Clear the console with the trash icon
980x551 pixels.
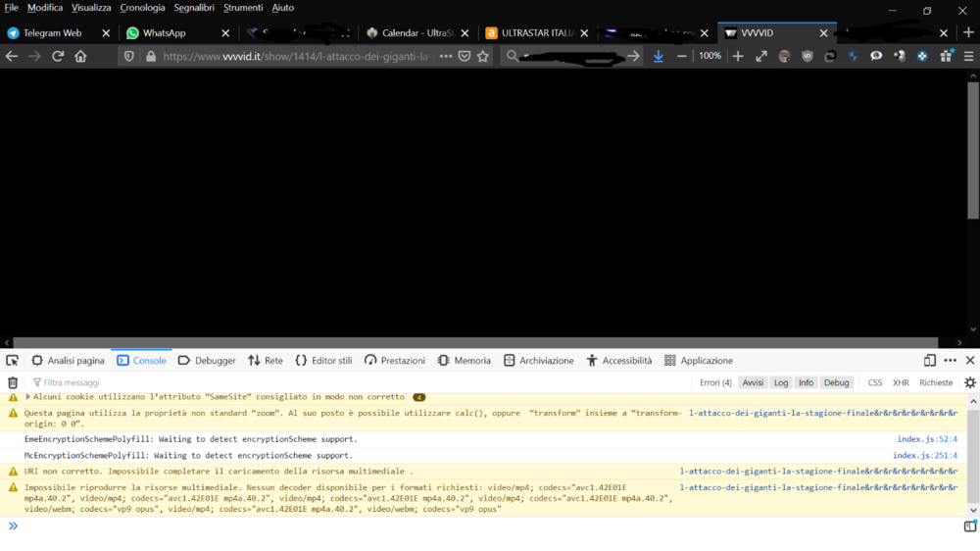(x=13, y=382)
